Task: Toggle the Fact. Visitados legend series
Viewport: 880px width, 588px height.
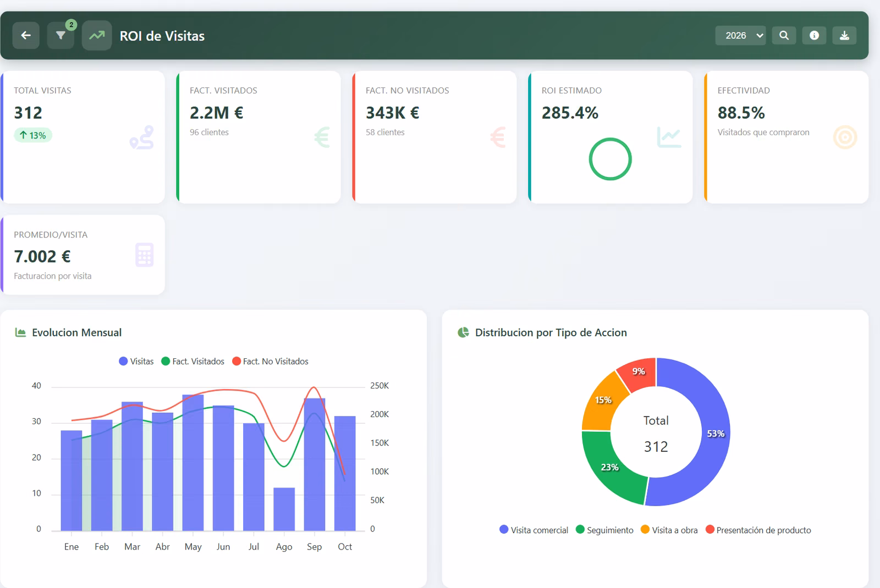Action: pyautogui.click(x=193, y=362)
